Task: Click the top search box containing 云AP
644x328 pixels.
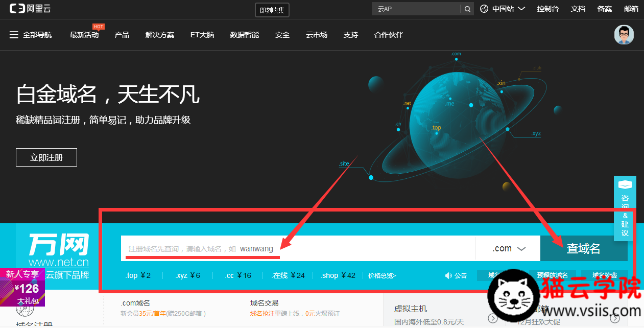Action: 416,9
